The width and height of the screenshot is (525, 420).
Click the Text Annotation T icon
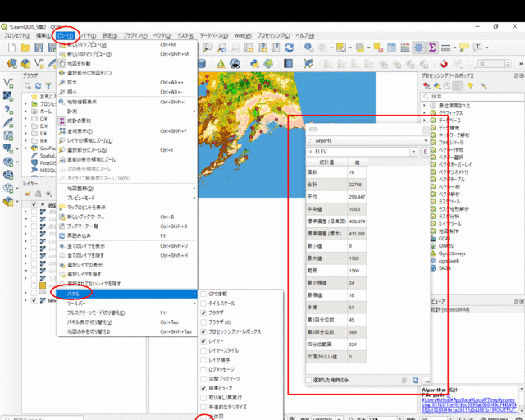tap(477, 48)
